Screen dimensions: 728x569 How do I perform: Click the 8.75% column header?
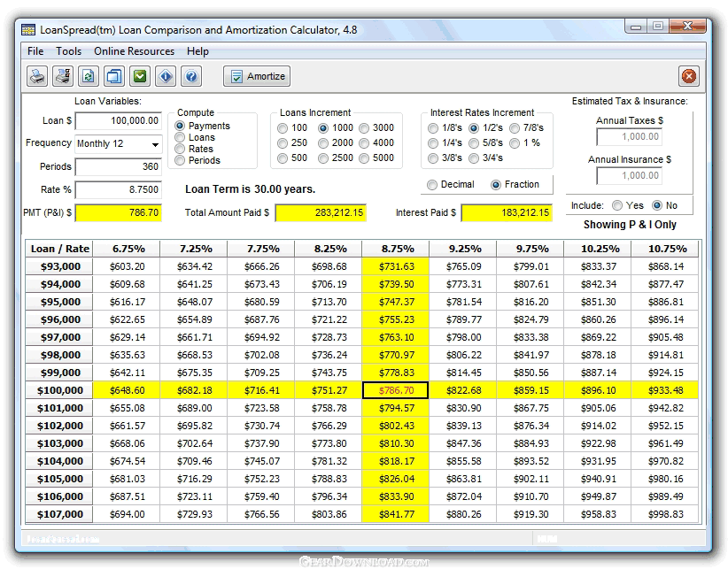[396, 249]
